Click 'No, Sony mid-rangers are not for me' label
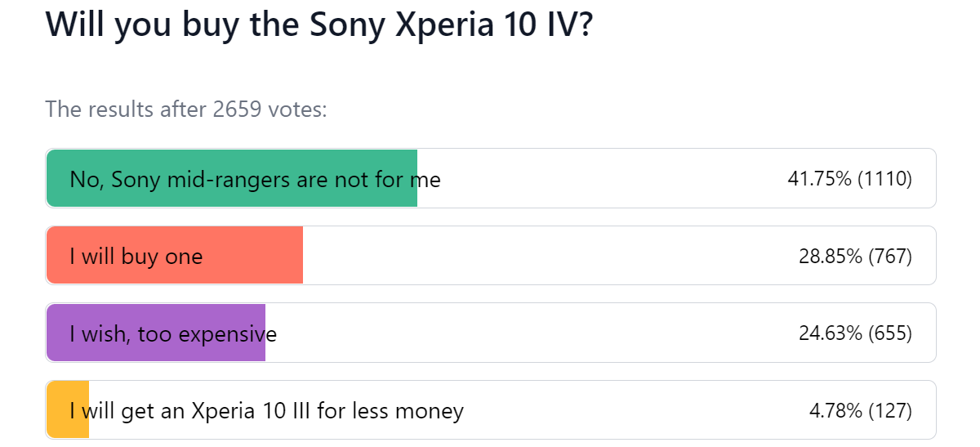This screenshot has width=980, height=447. click(x=255, y=179)
